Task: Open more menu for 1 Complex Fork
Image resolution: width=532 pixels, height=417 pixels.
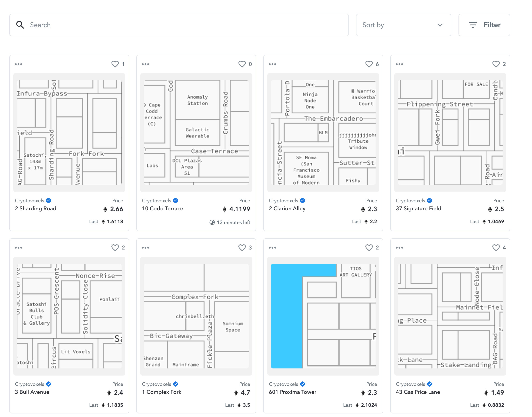Action: [x=145, y=247]
